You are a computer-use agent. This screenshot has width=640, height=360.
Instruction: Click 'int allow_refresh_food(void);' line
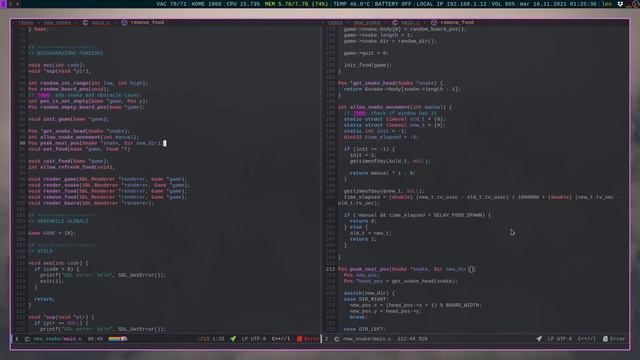71,167
